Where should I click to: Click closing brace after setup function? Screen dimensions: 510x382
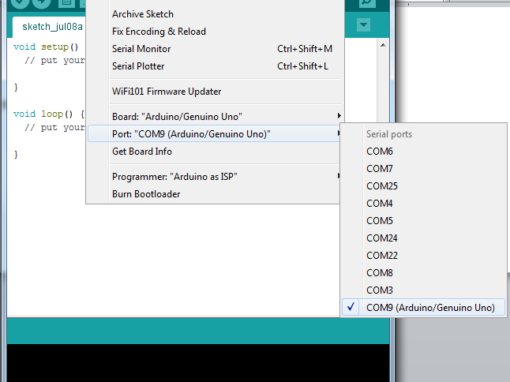point(16,87)
